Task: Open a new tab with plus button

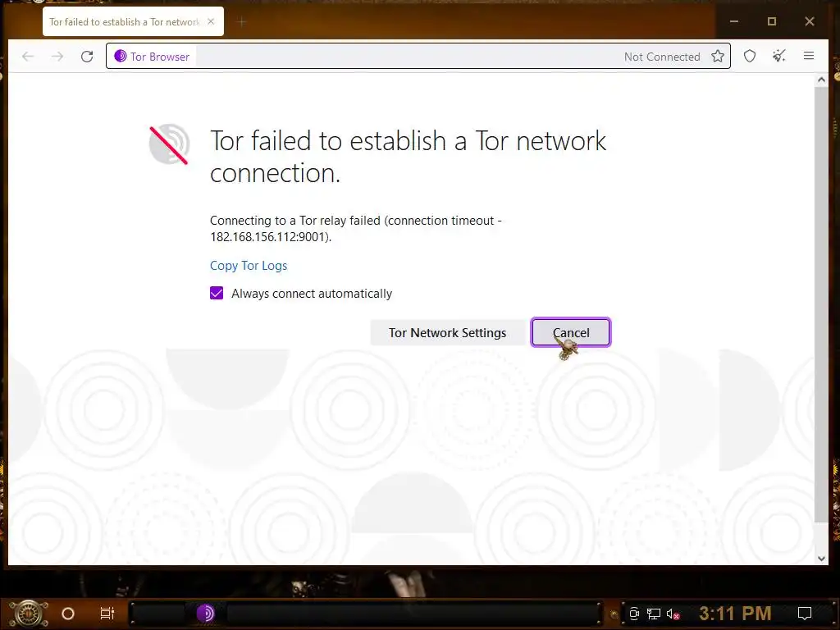Action: click(x=242, y=22)
